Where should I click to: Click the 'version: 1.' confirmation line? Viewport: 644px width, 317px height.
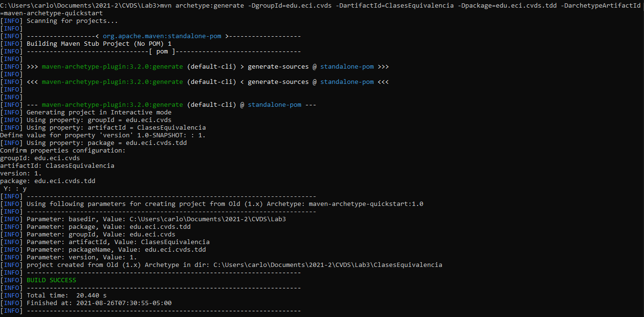point(21,174)
